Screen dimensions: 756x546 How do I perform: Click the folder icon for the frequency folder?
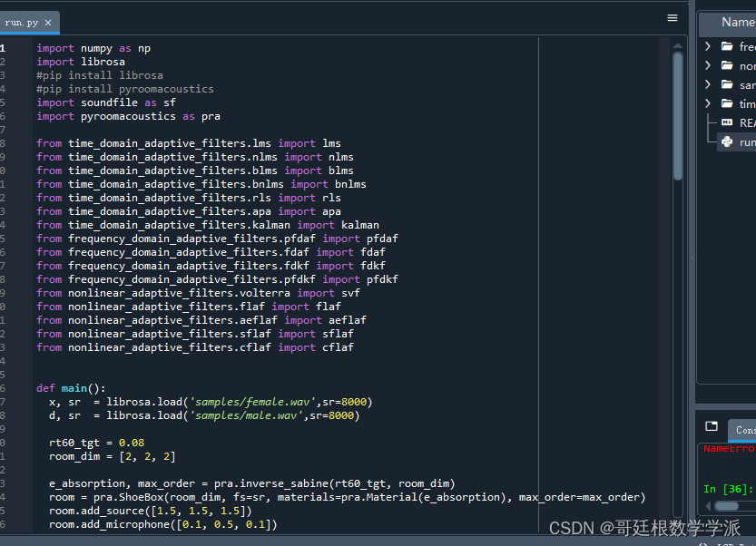(x=726, y=46)
